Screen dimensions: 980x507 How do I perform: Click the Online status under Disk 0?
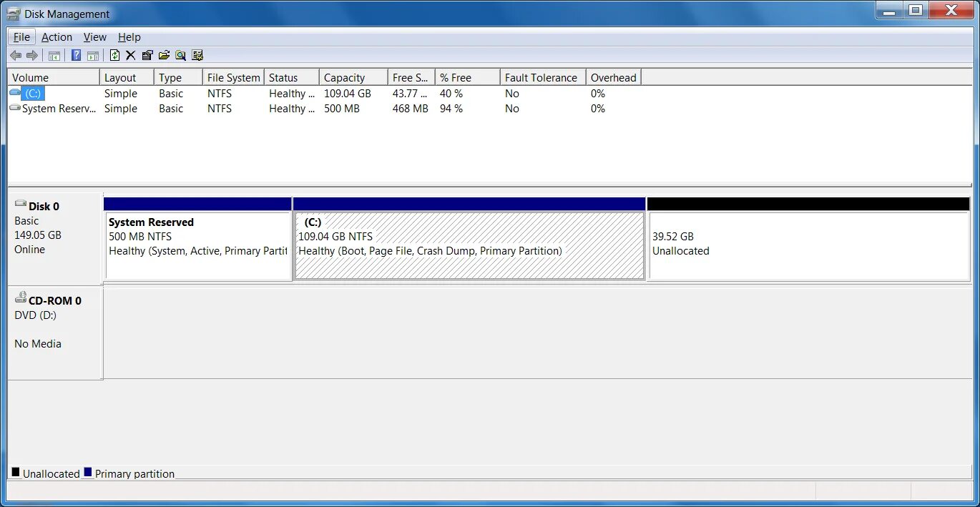click(x=29, y=250)
